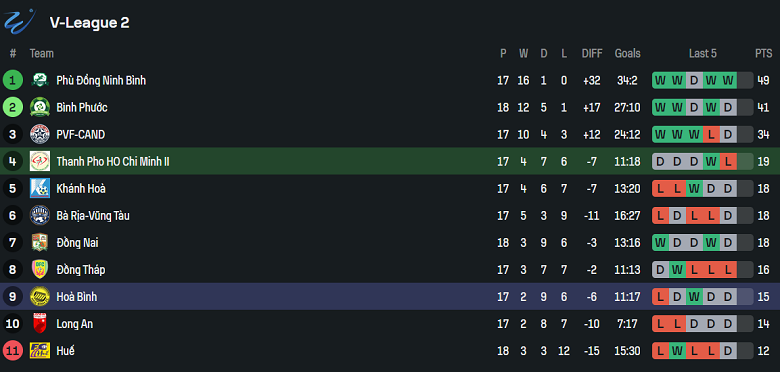The width and height of the screenshot is (780, 372).
Task: Click PVF-CAND's red L form result
Action: 712,134
